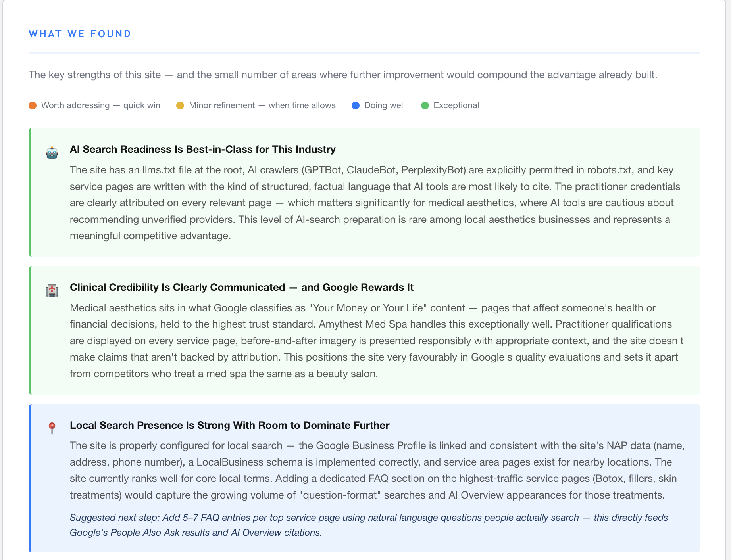The width and height of the screenshot is (731, 560).
Task: Click the orange 'Worth addressing' legend dot
Action: tap(33, 105)
